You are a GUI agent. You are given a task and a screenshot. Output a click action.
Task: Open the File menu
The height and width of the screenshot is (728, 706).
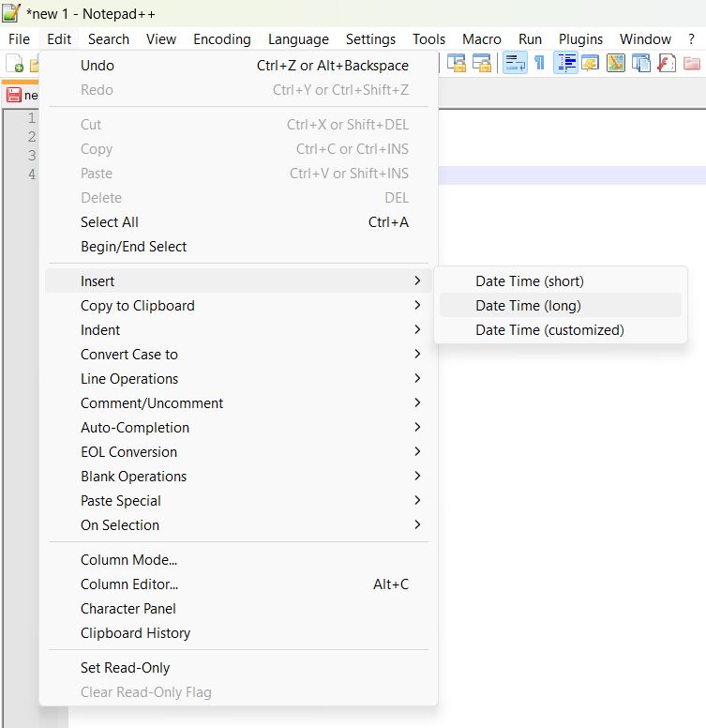[x=19, y=39]
